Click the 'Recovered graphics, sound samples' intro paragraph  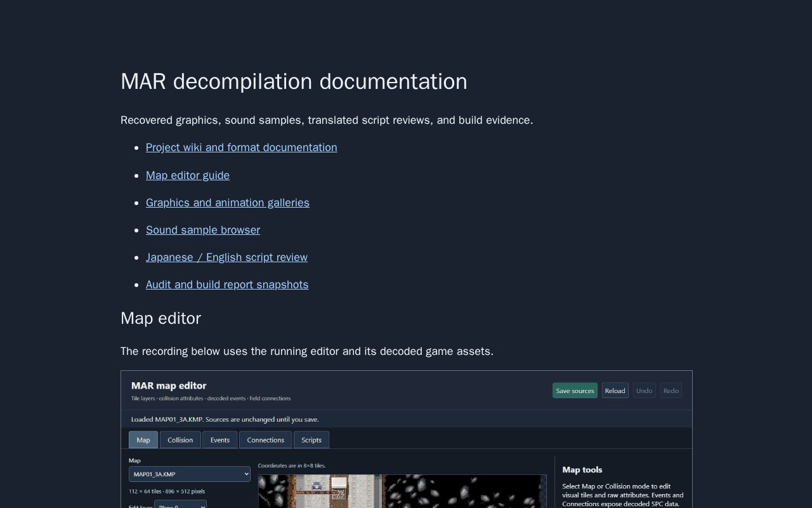click(x=327, y=120)
